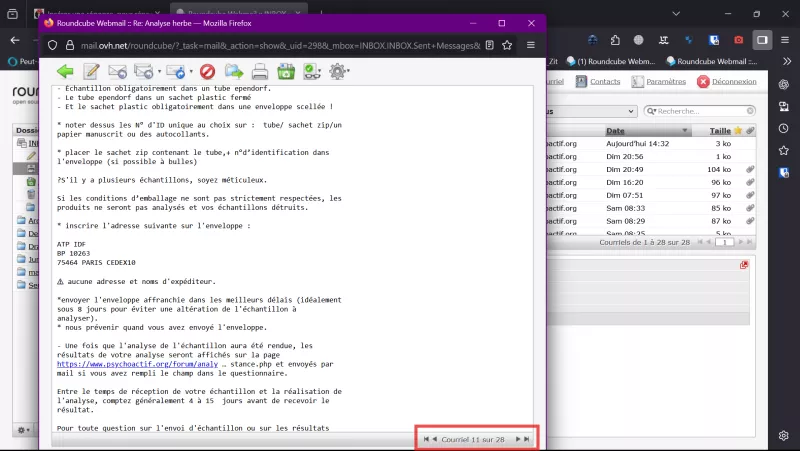
Task: Click the LanguageTool LT extension icon
Action: click(663, 40)
